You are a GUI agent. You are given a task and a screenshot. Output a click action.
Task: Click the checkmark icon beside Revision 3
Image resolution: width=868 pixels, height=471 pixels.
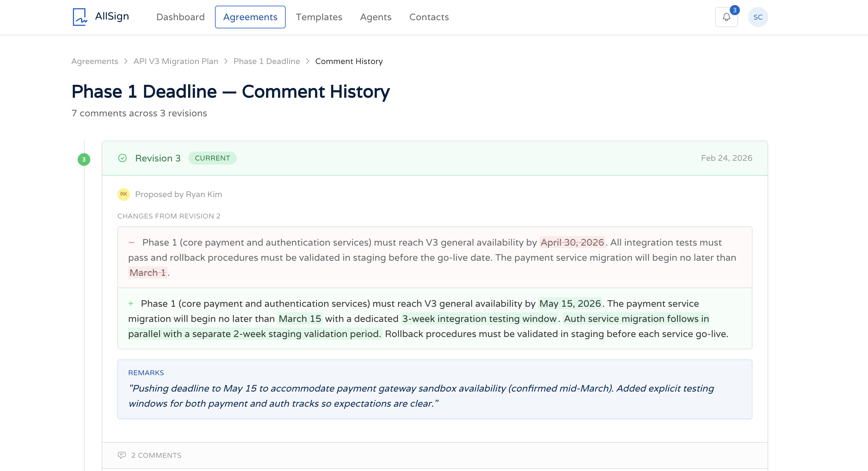[123, 158]
